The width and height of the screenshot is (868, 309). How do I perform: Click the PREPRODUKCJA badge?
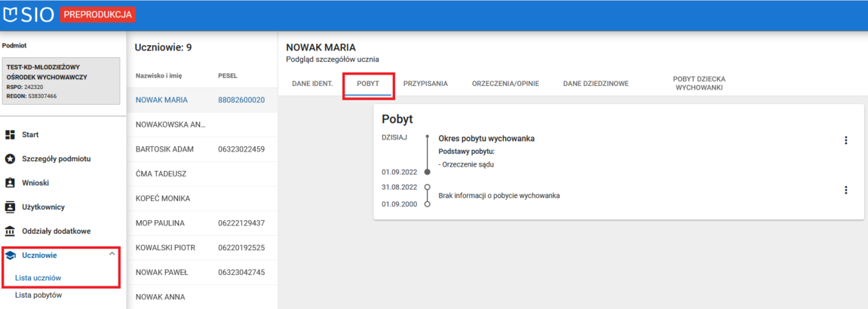point(97,15)
